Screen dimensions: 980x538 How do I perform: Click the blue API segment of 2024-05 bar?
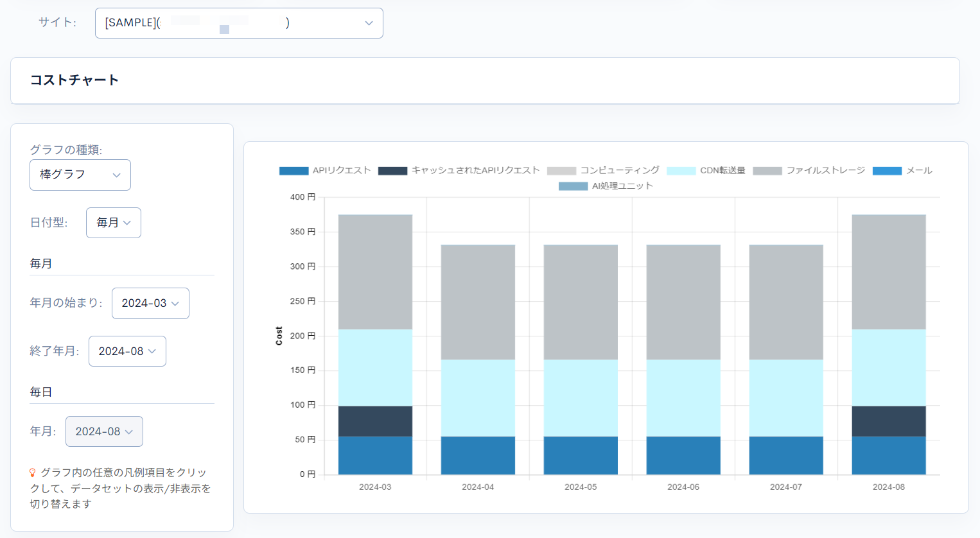tap(581, 456)
